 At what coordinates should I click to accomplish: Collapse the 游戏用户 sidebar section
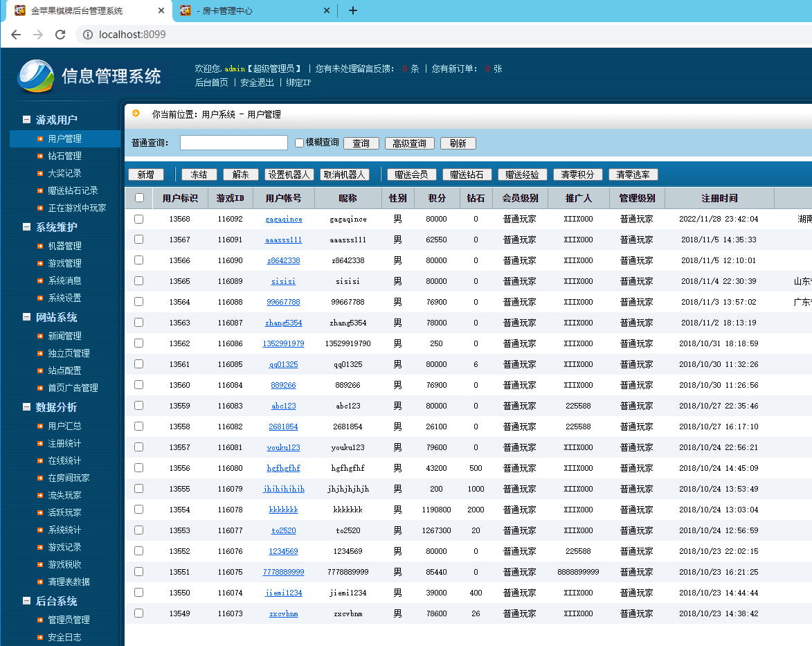pos(27,120)
